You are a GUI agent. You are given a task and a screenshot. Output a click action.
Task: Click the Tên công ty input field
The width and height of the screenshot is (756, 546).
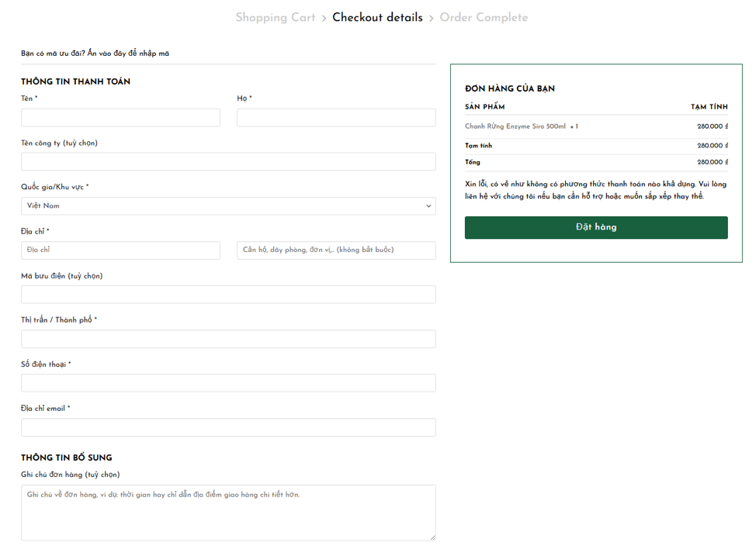pyautogui.click(x=228, y=161)
